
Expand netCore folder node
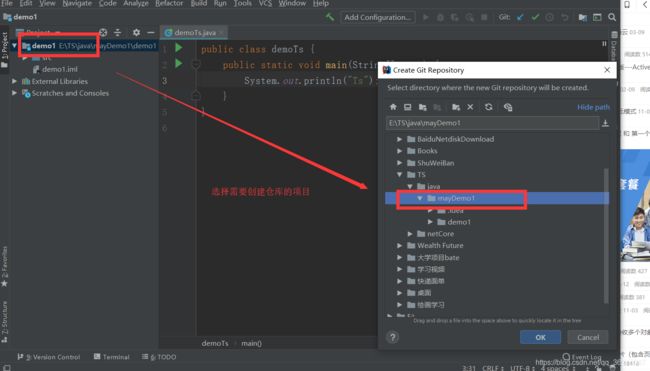click(x=410, y=234)
